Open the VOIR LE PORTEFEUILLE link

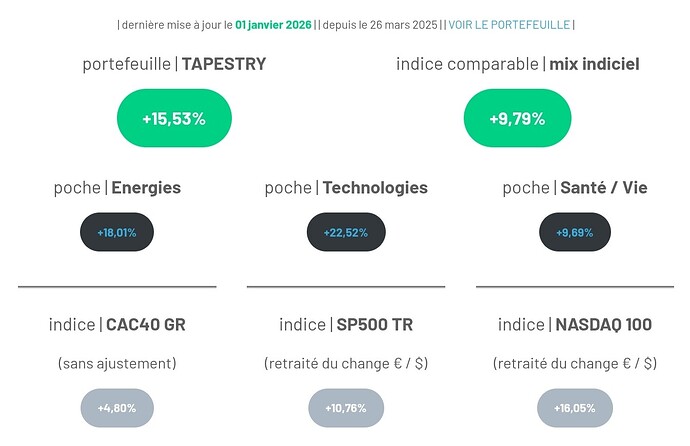point(509,24)
